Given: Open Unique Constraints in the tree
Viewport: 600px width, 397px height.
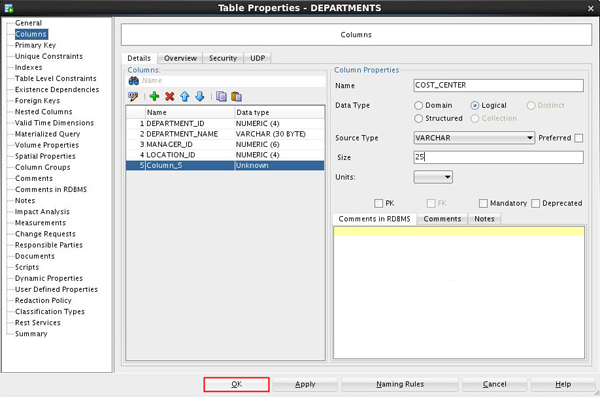Looking at the screenshot, I should [49, 56].
